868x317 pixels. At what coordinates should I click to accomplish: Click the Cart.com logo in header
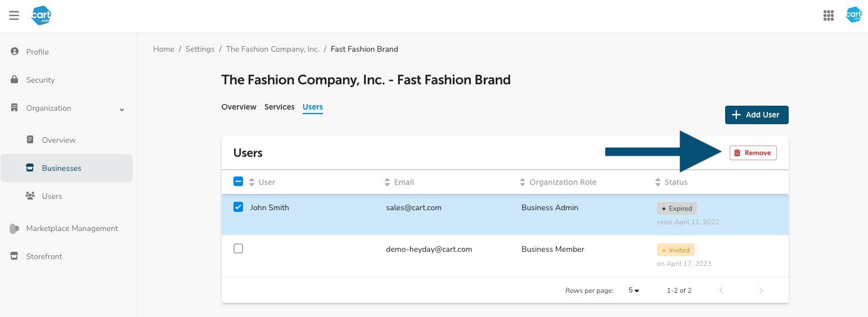42,16
